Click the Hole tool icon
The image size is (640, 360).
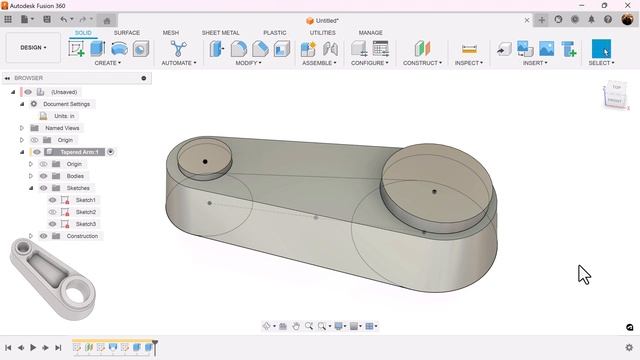pos(140,49)
